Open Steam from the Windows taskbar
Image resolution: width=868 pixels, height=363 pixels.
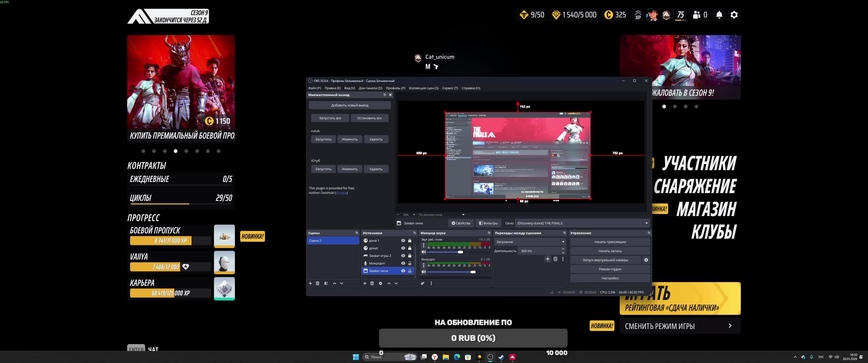pos(501,357)
